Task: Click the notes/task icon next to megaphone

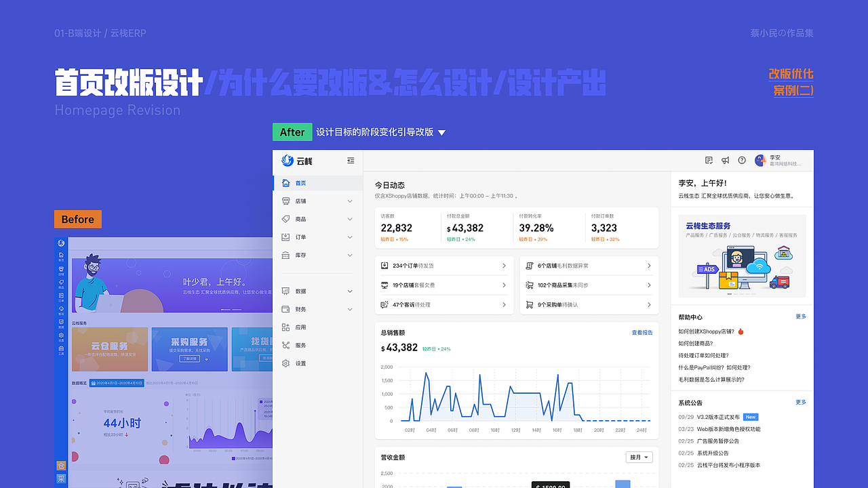Action: (x=709, y=160)
